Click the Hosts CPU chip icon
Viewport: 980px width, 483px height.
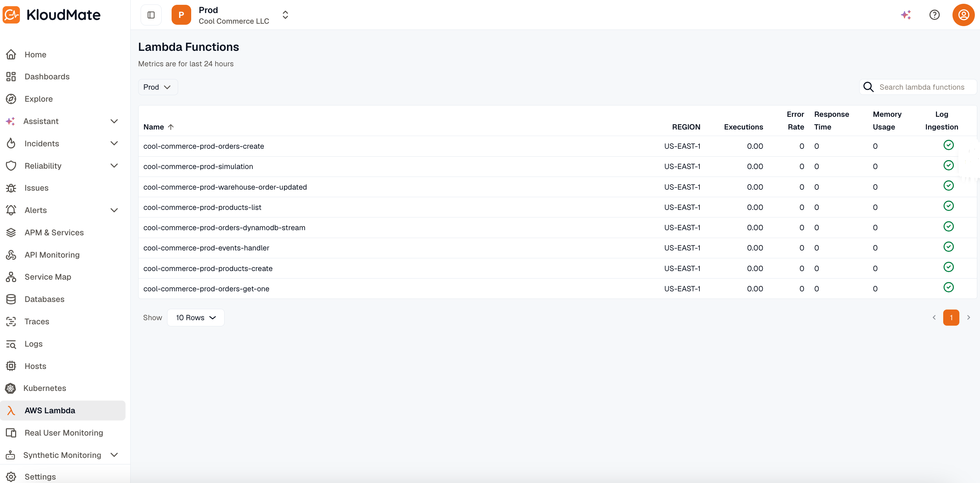(11, 366)
